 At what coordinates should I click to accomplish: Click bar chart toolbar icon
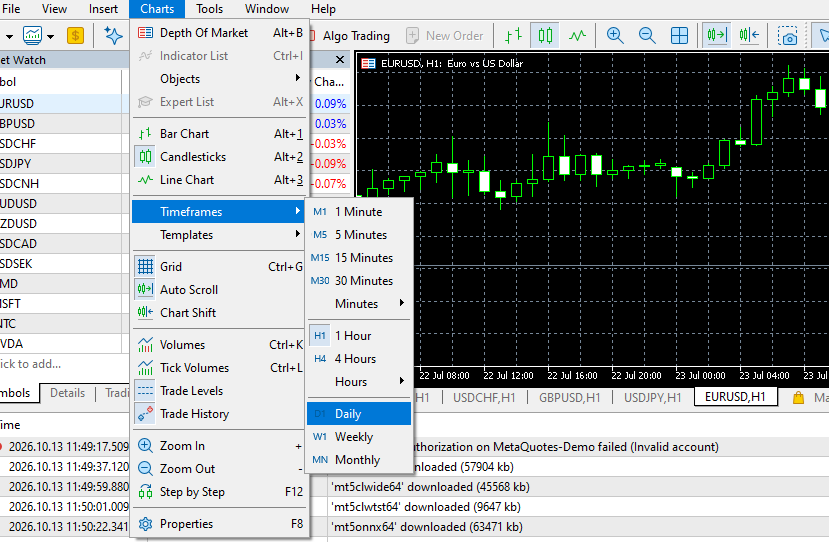[513, 36]
